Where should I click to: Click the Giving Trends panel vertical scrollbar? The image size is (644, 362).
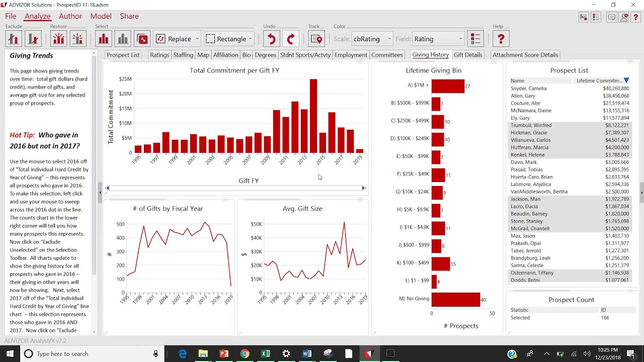click(x=94, y=191)
